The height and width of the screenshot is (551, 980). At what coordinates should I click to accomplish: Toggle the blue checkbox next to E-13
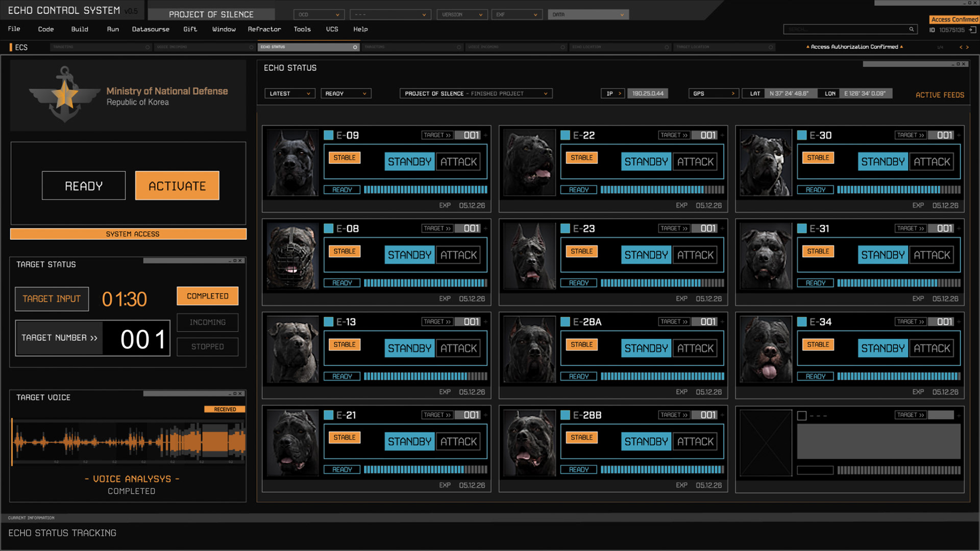click(329, 322)
